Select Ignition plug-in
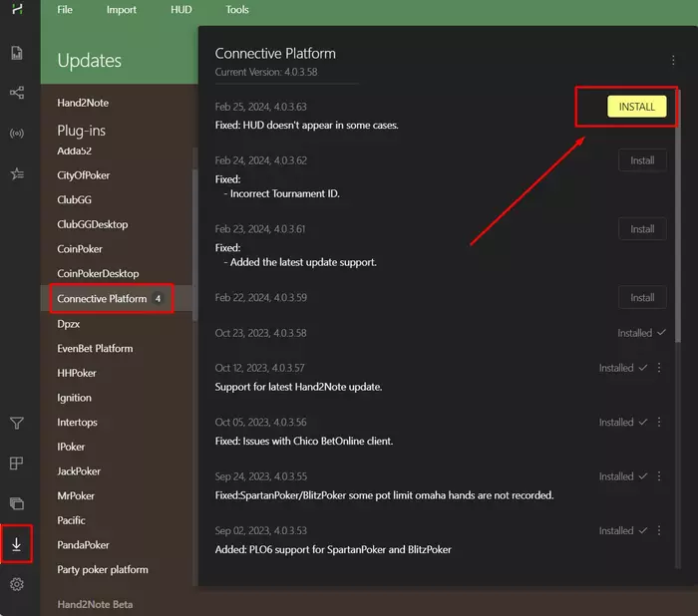 [x=75, y=398]
